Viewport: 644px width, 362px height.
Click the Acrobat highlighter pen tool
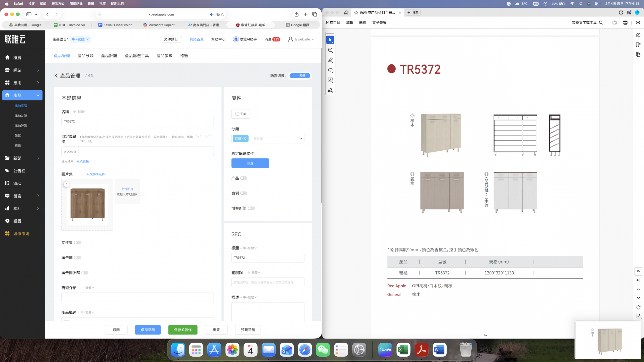(x=330, y=60)
